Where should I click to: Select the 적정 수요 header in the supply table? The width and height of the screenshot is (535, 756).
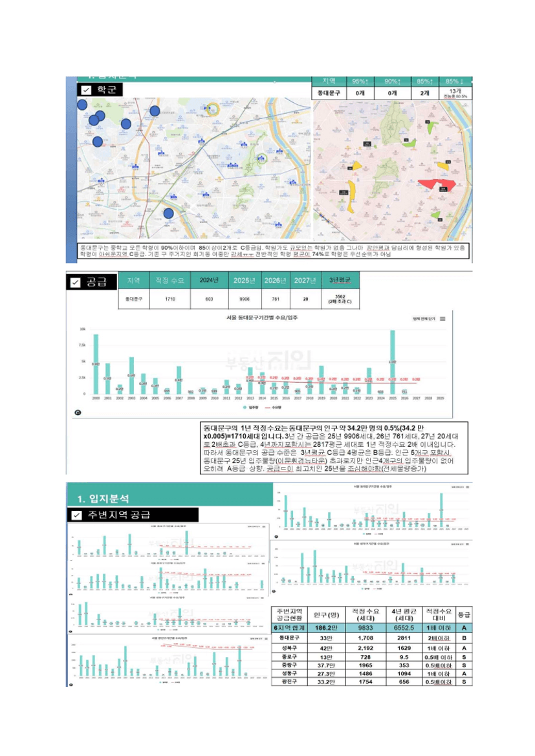tap(169, 281)
